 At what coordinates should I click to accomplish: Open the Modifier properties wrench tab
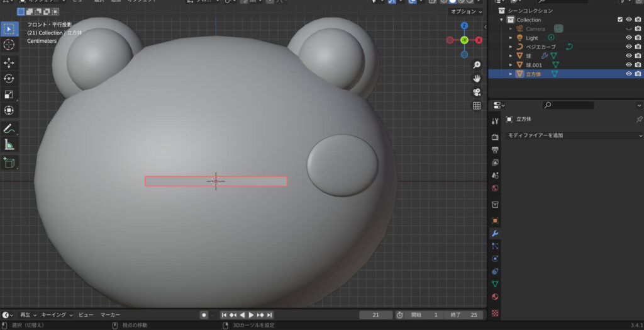click(495, 234)
